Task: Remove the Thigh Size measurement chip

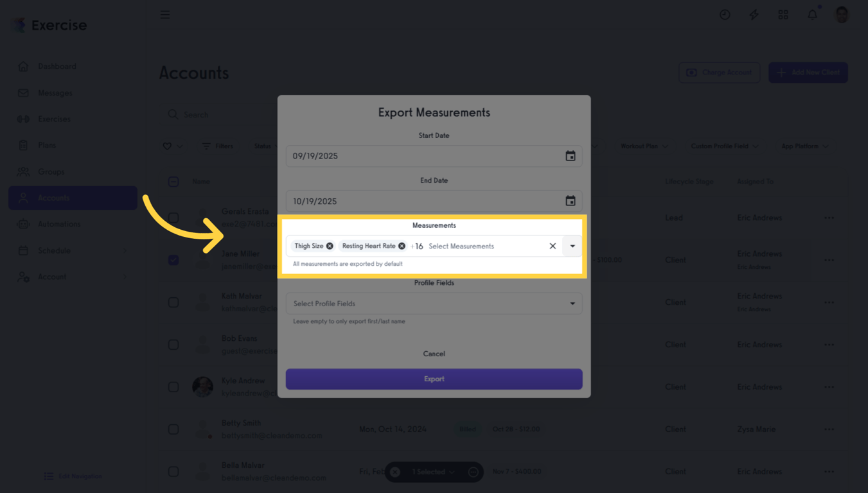Action: pos(330,245)
